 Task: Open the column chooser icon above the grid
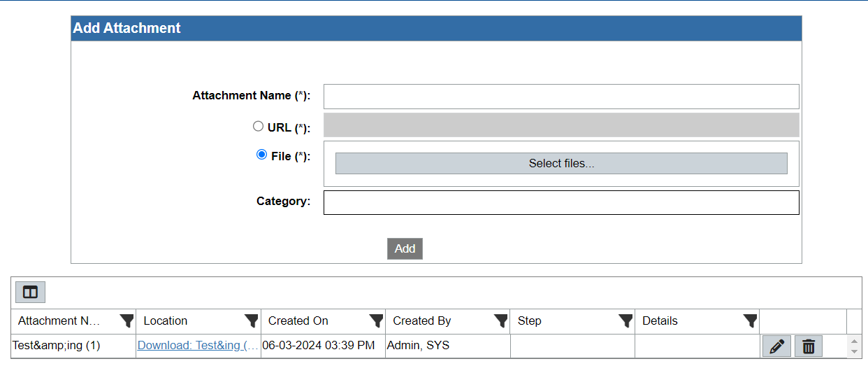click(x=30, y=292)
